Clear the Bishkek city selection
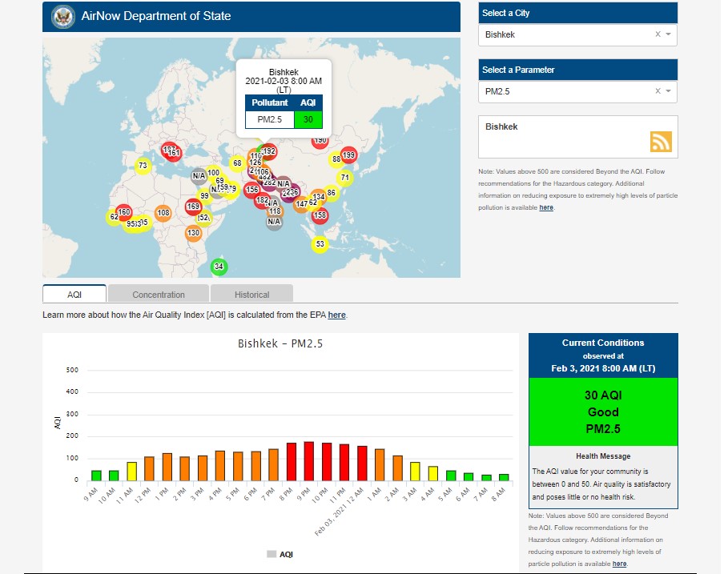The height and width of the screenshot is (574, 728). tap(658, 34)
